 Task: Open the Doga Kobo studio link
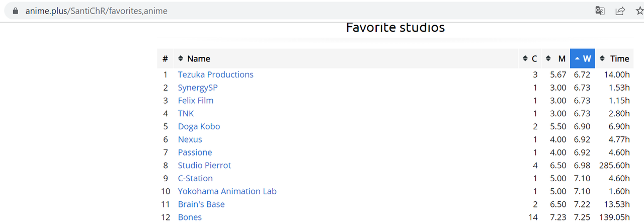click(x=199, y=126)
